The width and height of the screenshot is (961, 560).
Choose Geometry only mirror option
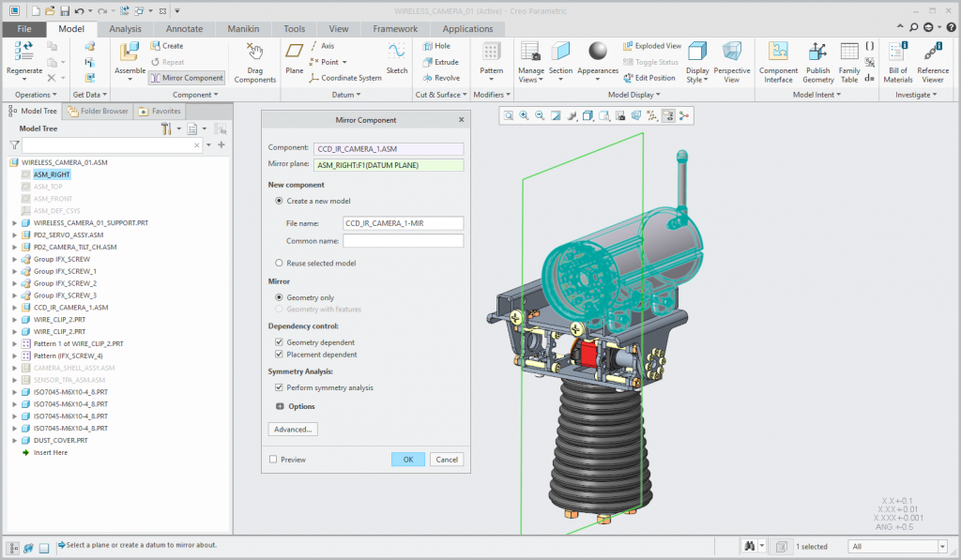pos(279,297)
